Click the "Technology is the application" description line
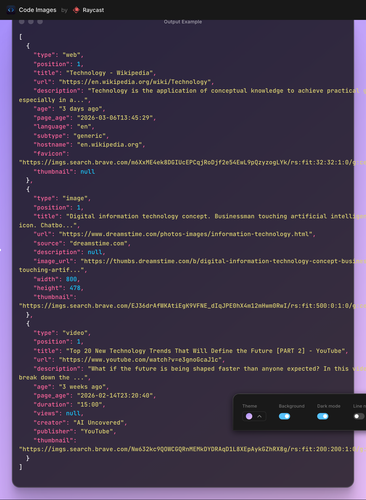The height and width of the screenshot is (500, 366). tap(199, 91)
